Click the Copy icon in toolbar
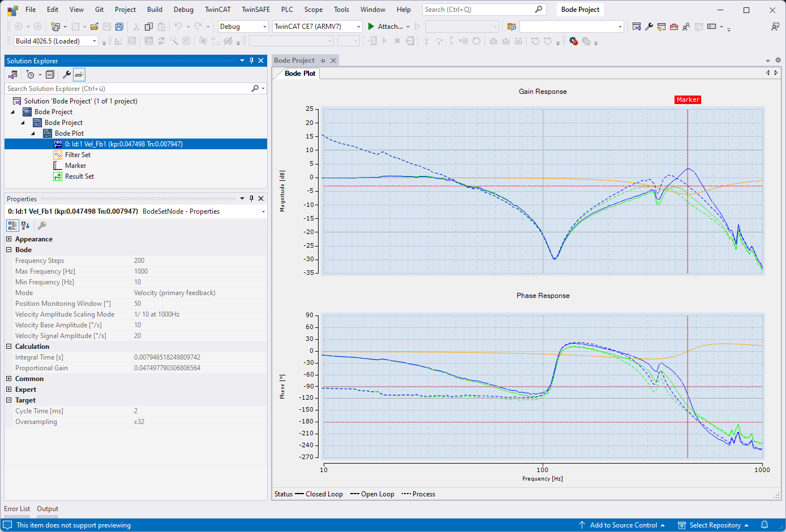The width and height of the screenshot is (786, 532). click(x=149, y=27)
